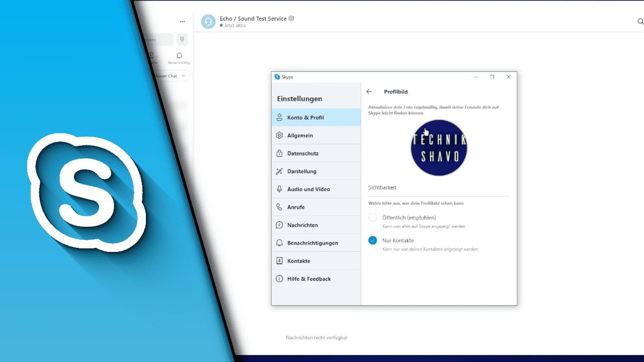Viewport: 644px width, 362px height.
Task: Click the gear icon beside Allgemein
Action: (279, 135)
